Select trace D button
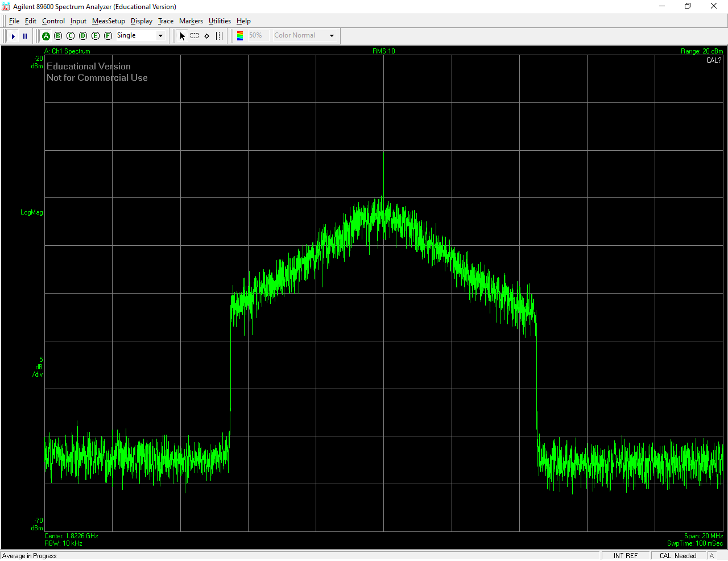Image resolution: width=728 pixels, height=561 pixels. [x=83, y=36]
